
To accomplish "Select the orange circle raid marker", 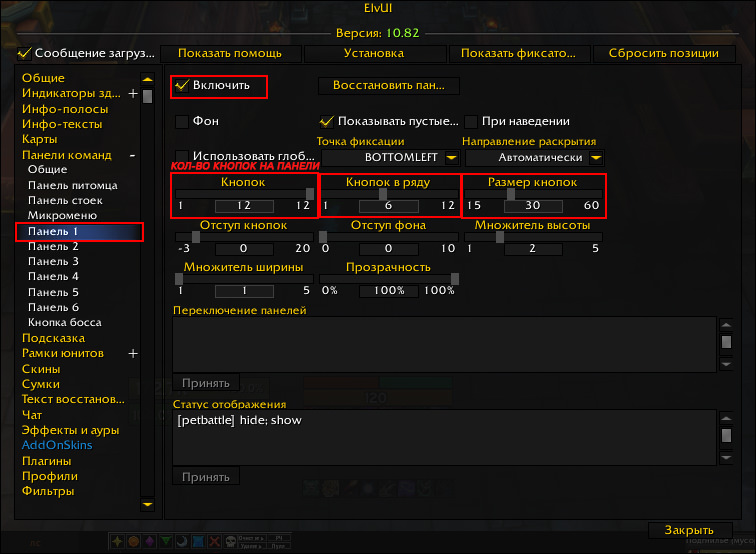I will pos(134,542).
